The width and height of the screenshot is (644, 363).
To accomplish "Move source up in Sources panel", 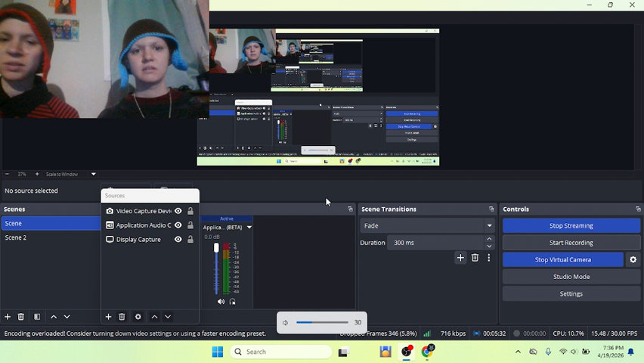I will (154, 317).
